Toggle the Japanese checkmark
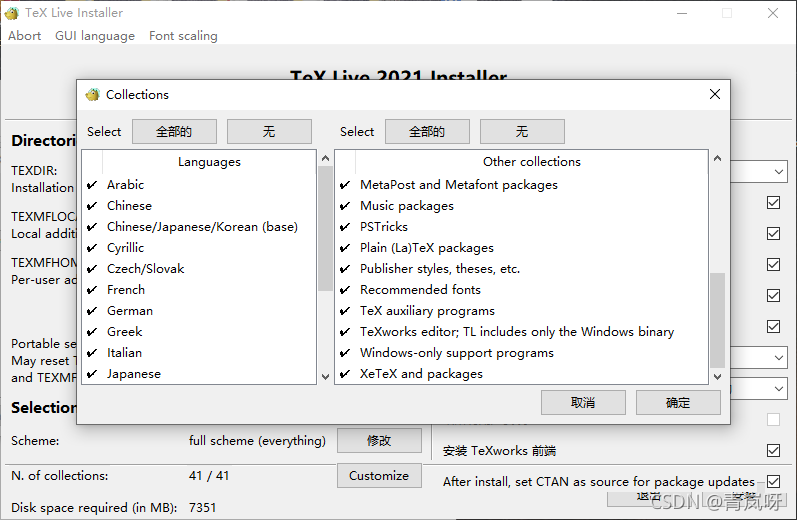 click(92, 374)
